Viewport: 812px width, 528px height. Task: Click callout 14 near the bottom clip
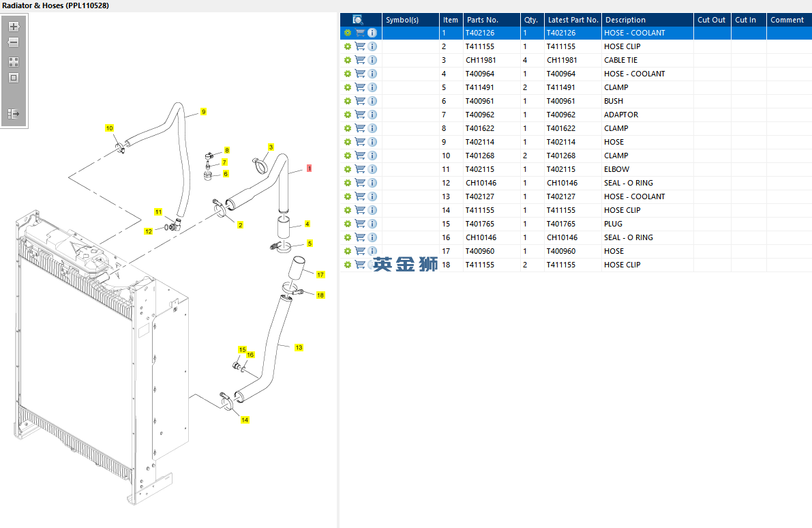coord(245,420)
